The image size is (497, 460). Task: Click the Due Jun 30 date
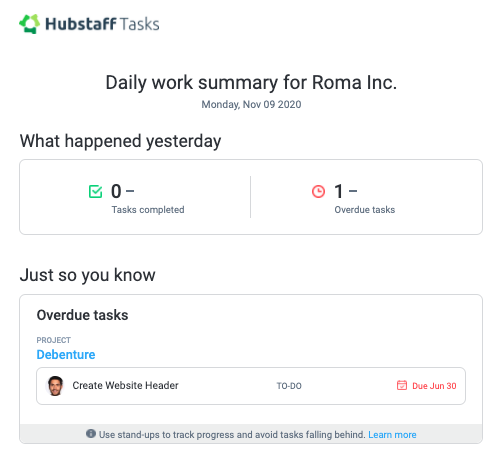pos(434,386)
